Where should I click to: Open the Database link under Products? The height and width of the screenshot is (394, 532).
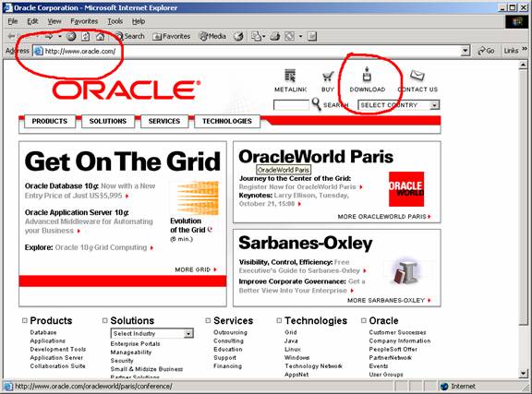tap(43, 332)
